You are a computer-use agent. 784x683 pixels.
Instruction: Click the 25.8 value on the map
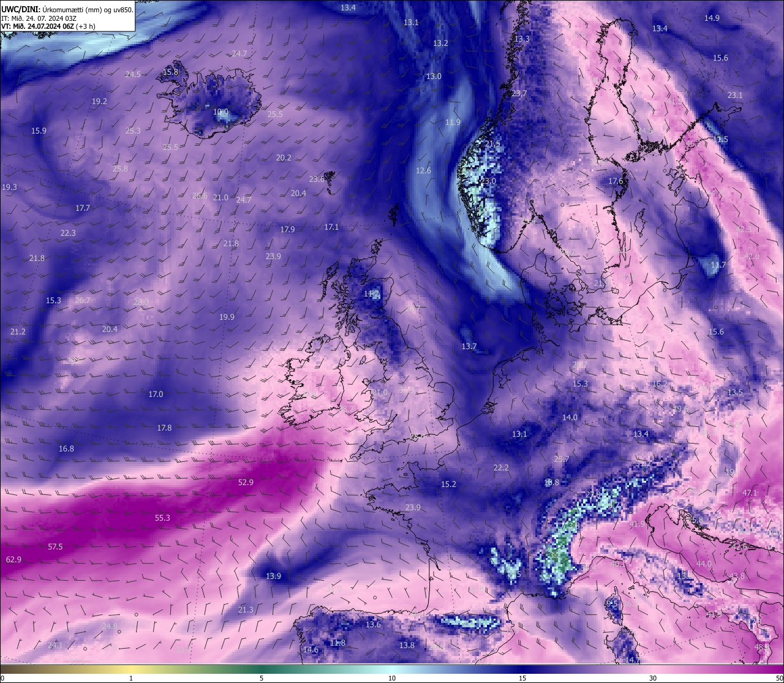[120, 168]
